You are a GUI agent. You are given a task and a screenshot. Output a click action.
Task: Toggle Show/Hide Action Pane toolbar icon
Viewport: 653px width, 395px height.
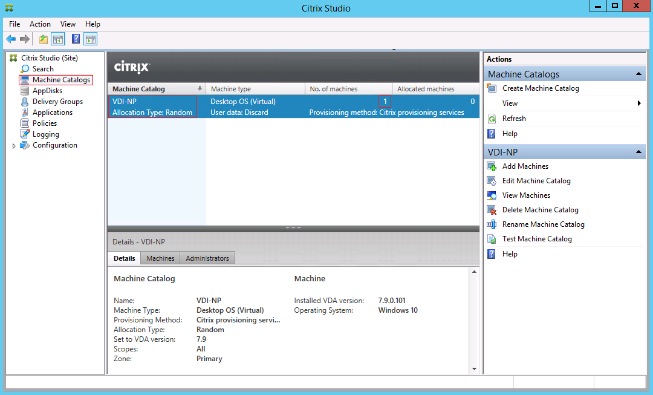click(90, 40)
